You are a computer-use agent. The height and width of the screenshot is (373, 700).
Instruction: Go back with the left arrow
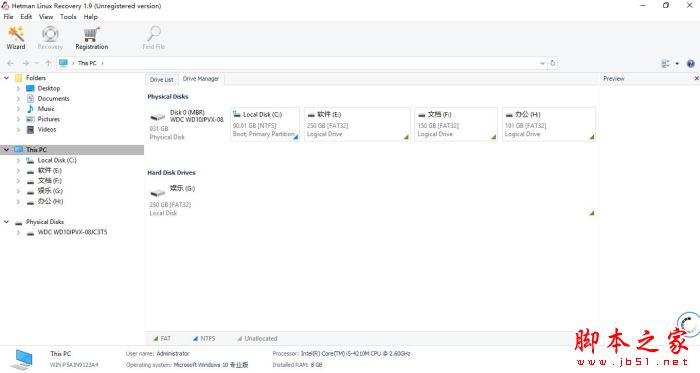(x=10, y=63)
